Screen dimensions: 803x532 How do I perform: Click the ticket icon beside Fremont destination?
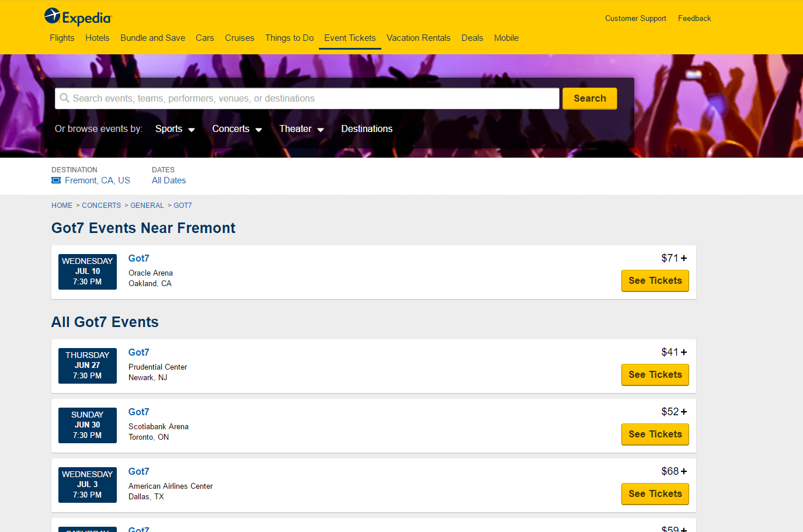(x=56, y=180)
